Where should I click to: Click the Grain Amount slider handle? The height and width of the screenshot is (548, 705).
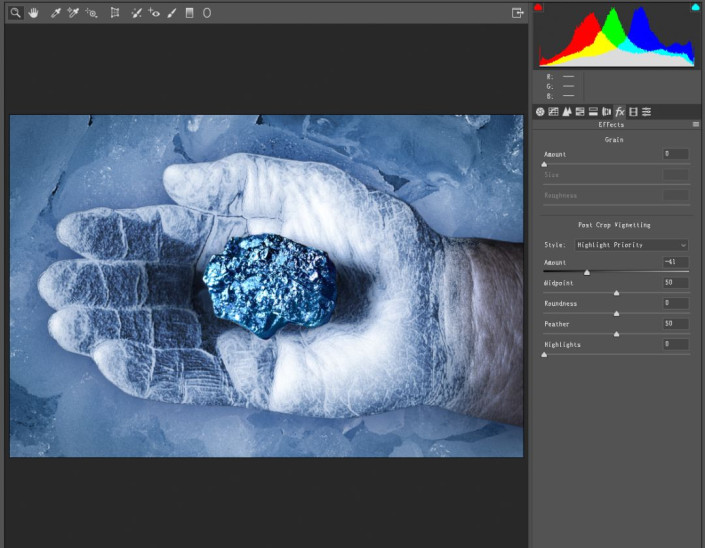point(544,165)
